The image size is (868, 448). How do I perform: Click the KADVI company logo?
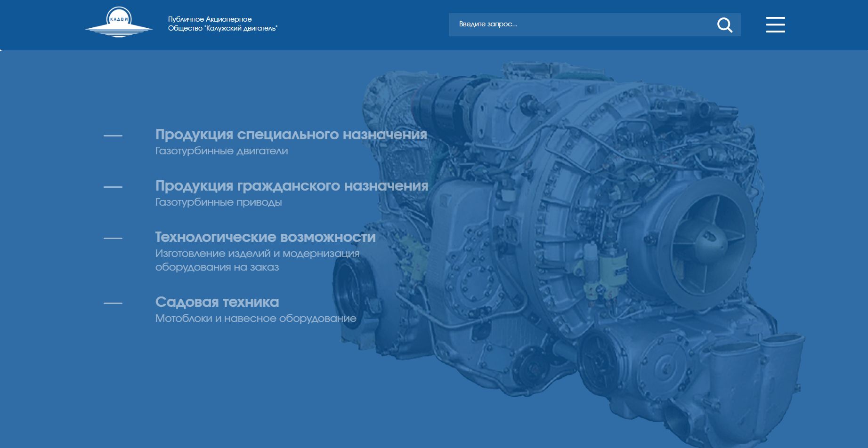click(x=119, y=24)
